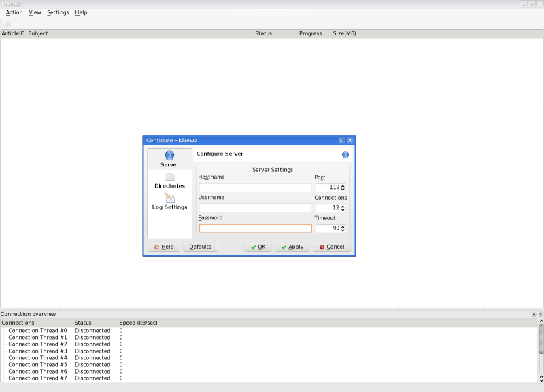
Task: Maximize the Configure - KNewz dialog
Action: (341, 140)
